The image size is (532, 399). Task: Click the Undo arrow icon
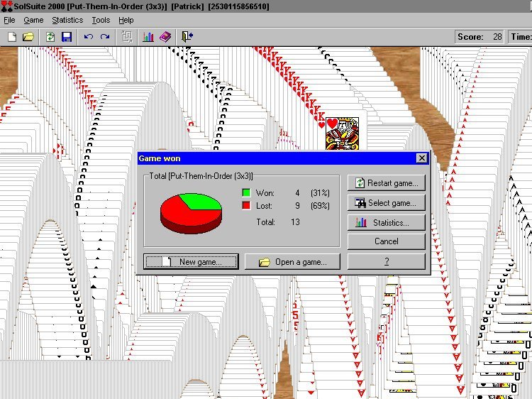(89, 37)
